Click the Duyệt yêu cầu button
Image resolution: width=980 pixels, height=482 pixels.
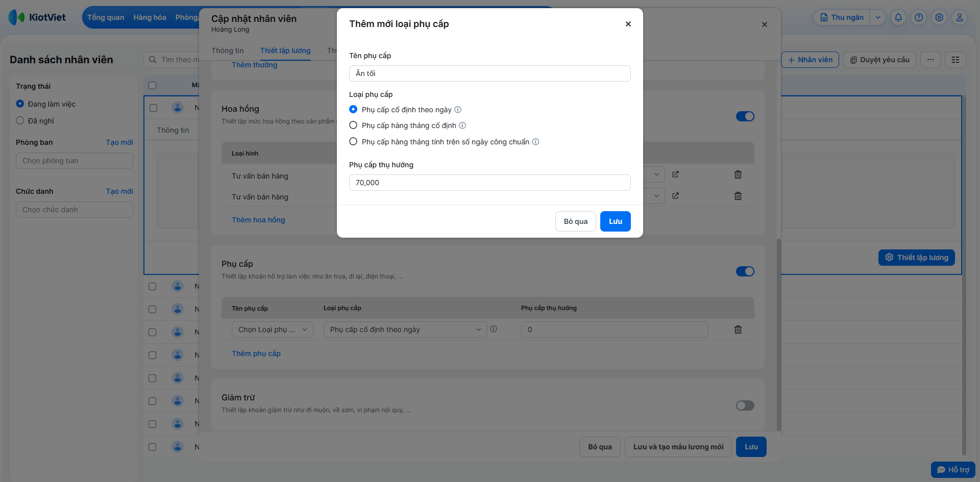point(880,60)
